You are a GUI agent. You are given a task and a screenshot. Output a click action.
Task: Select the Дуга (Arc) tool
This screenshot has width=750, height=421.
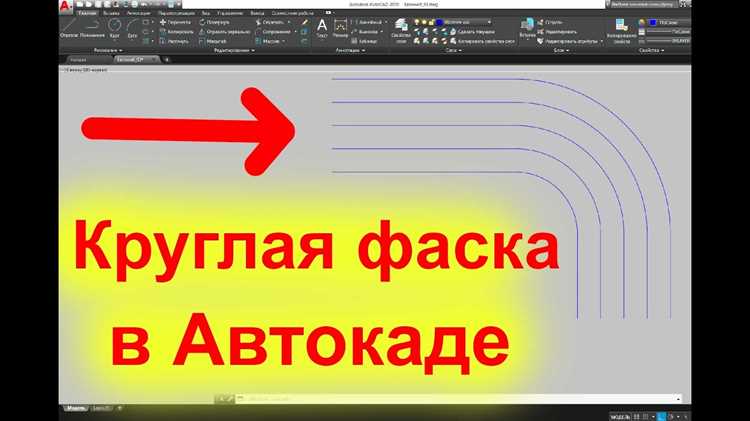click(x=132, y=28)
